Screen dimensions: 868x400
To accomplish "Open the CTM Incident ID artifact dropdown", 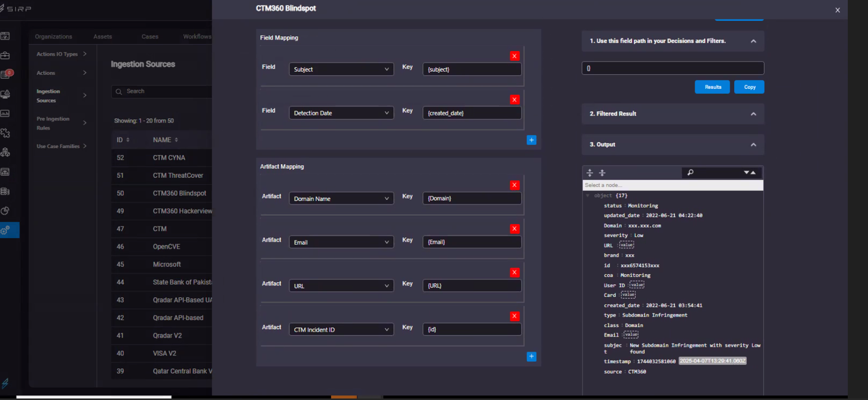I will pos(341,330).
